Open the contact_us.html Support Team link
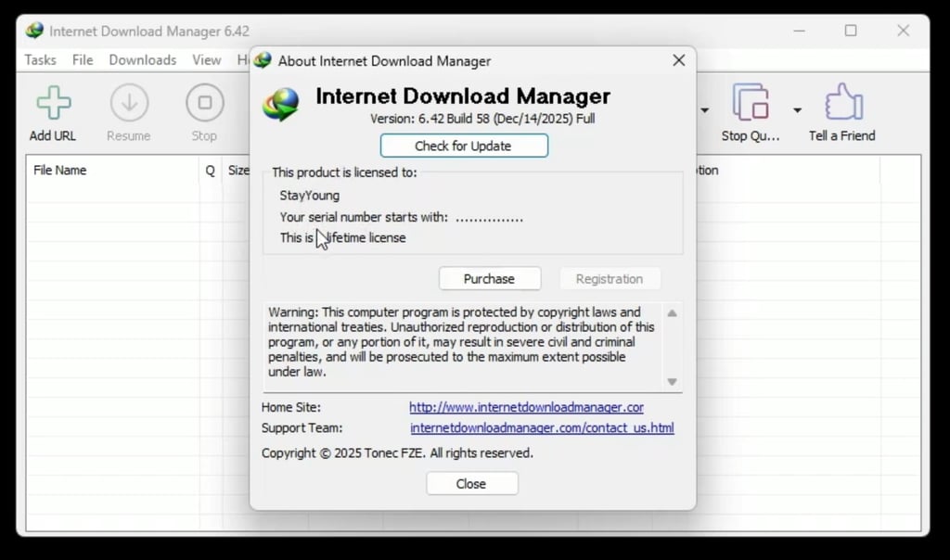Screen dimensions: 950x560 pos(542,428)
